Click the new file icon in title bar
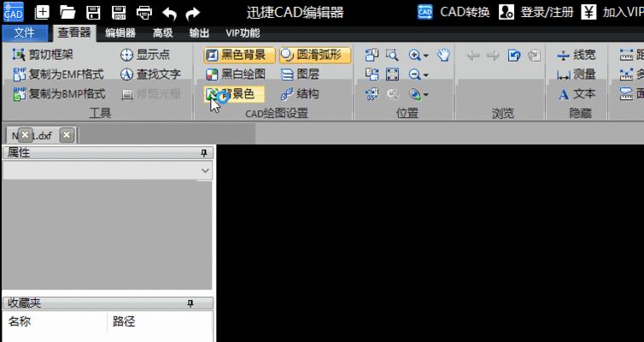Image resolution: width=644 pixels, height=342 pixels. (x=42, y=12)
